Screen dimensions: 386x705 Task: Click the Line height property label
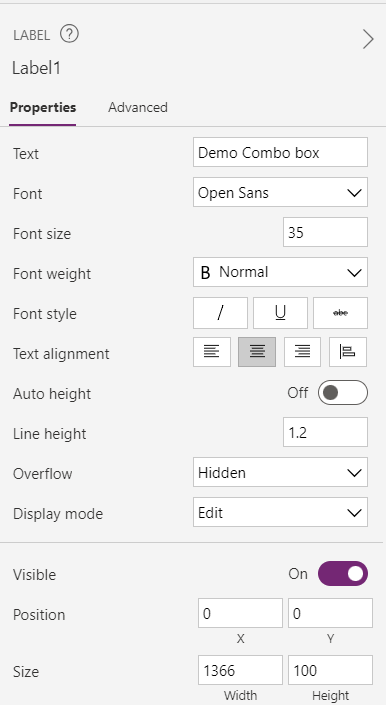[x=49, y=434]
